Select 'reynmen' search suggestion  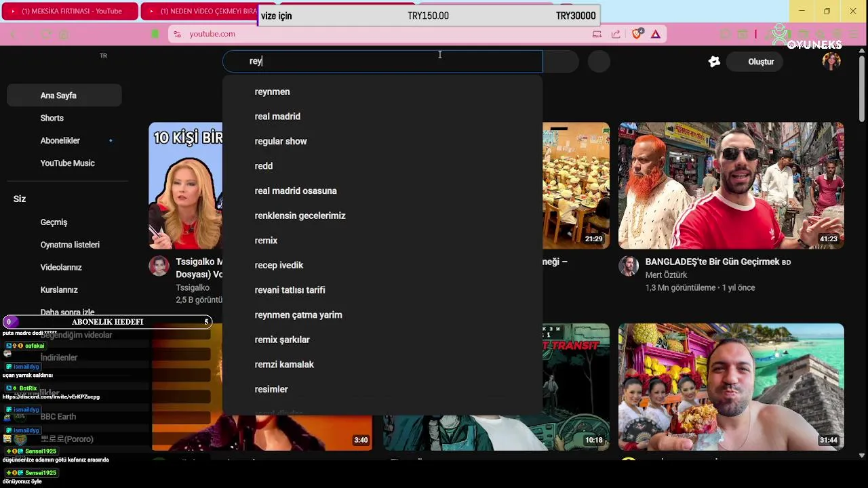(x=382, y=91)
